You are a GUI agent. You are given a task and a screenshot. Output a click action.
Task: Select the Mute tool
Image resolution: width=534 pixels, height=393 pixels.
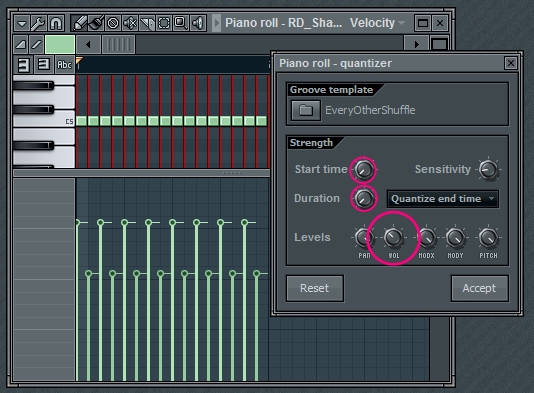(130, 23)
